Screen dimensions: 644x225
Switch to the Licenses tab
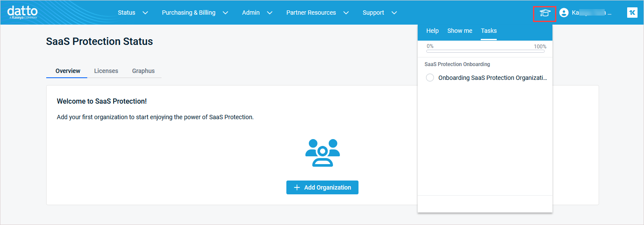pyautogui.click(x=106, y=71)
